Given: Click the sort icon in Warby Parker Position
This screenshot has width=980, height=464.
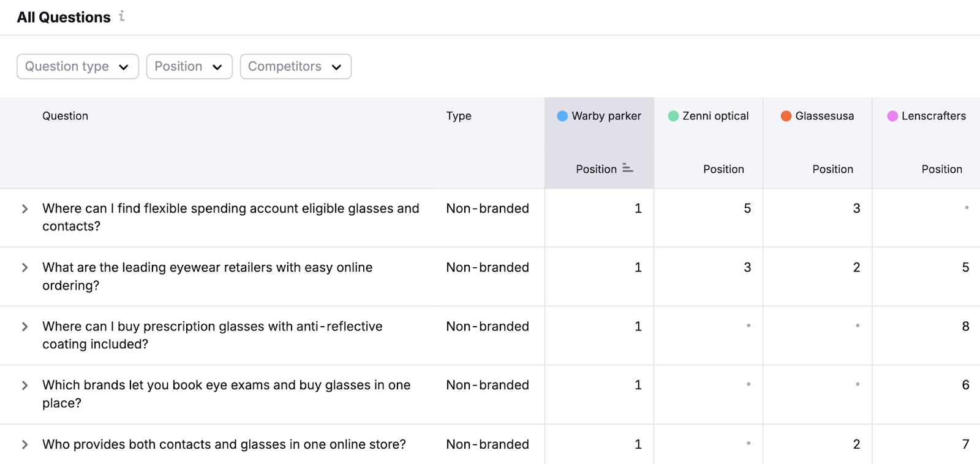Looking at the screenshot, I should (x=627, y=168).
